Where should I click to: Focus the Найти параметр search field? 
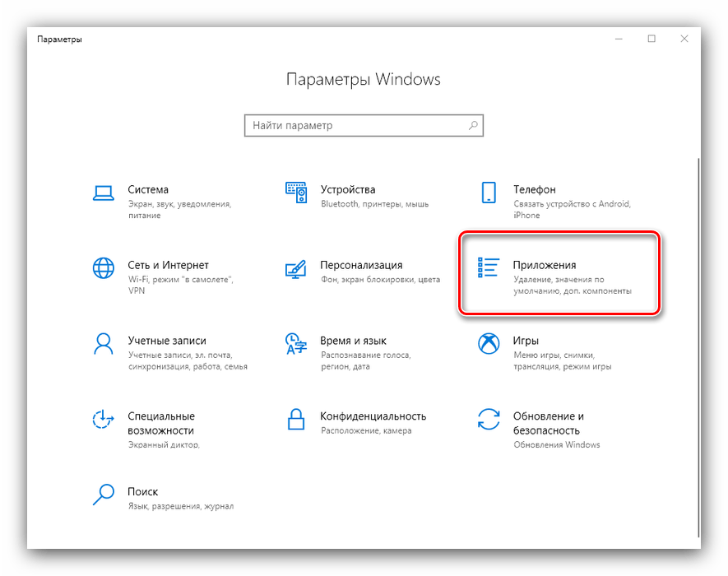(355, 126)
